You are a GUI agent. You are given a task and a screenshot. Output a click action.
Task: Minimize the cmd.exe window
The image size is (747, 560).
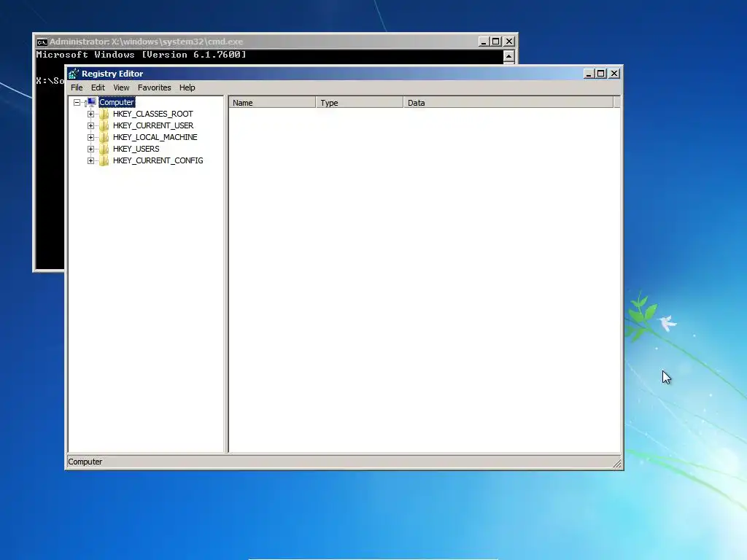tap(483, 42)
